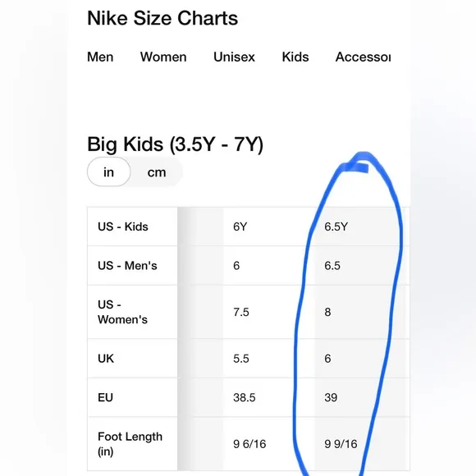Go to the Accessories tab
The height and width of the screenshot is (476, 476).
click(363, 57)
